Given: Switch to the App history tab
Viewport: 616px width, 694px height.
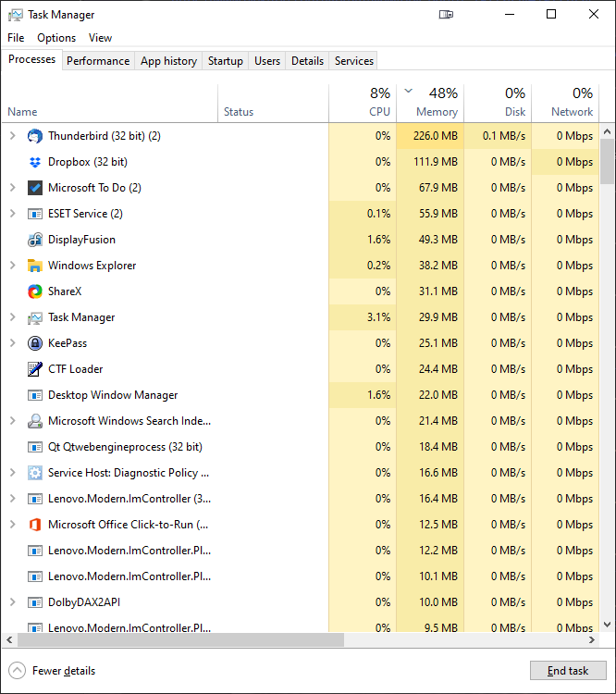Looking at the screenshot, I should [x=168, y=61].
